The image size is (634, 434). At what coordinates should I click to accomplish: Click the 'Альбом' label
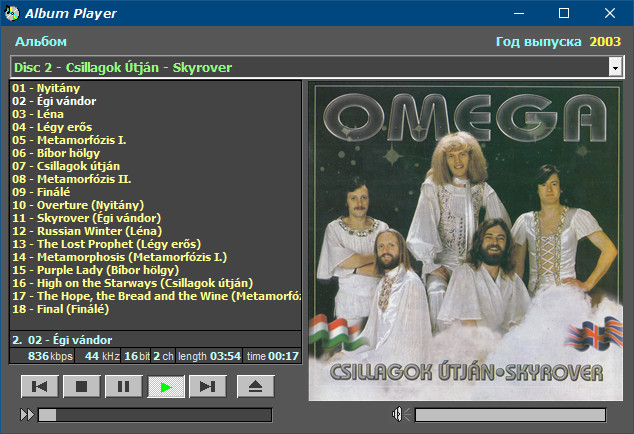(41, 42)
